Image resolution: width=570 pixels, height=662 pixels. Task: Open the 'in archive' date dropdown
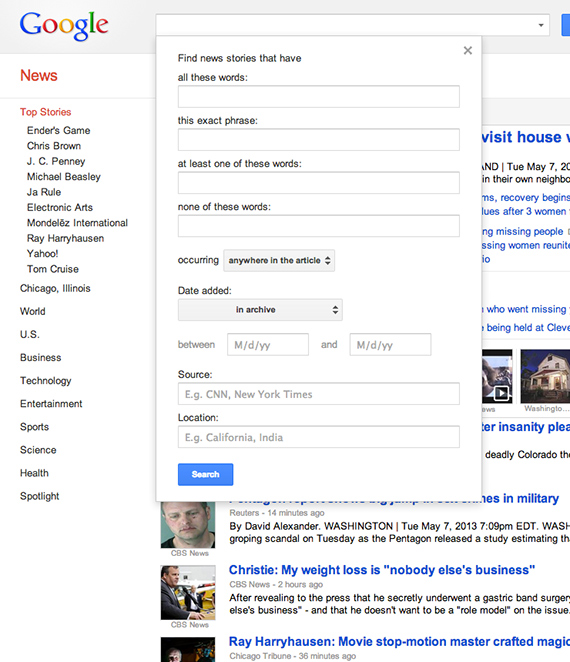[x=260, y=310]
